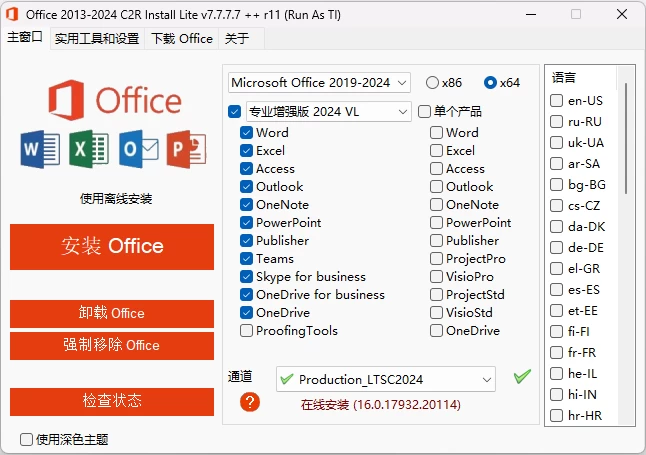This screenshot has height=455, width=646.
Task: Click the 检查状态 button
Action: tap(112, 401)
